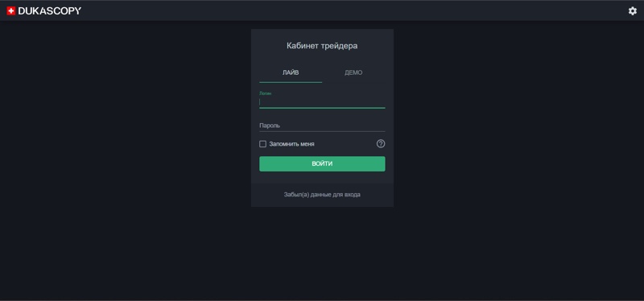This screenshot has height=301, width=644.
Task: Open the help question mark icon
Action: [x=381, y=144]
